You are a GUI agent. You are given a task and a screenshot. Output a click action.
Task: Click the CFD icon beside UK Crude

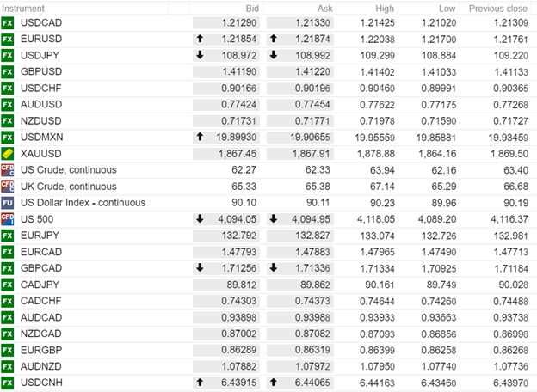coord(8,186)
